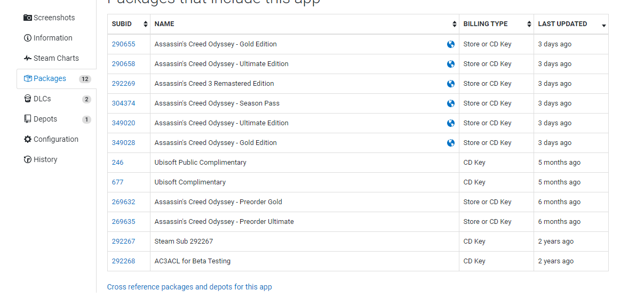Viewport: 644px width, 298px height.
Task: Open the Depots sidebar tab
Action: click(57, 119)
